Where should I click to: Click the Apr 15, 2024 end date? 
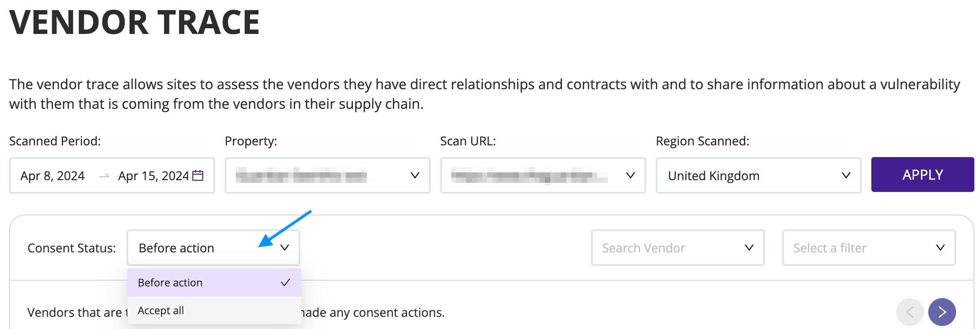pyautogui.click(x=153, y=176)
